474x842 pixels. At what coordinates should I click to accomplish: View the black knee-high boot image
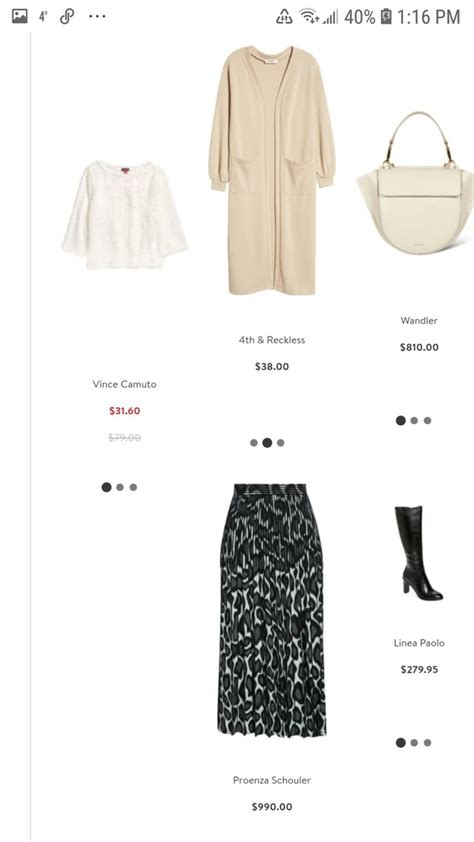tap(418, 553)
